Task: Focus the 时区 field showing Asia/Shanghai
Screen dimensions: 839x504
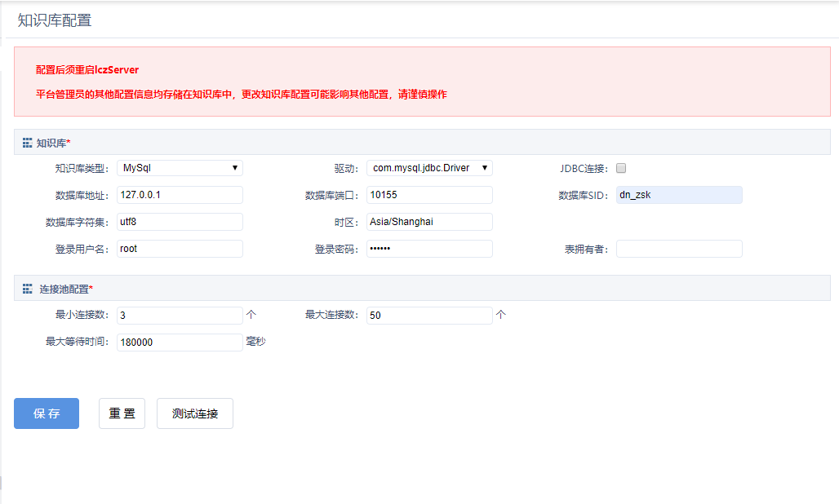Action: click(429, 222)
